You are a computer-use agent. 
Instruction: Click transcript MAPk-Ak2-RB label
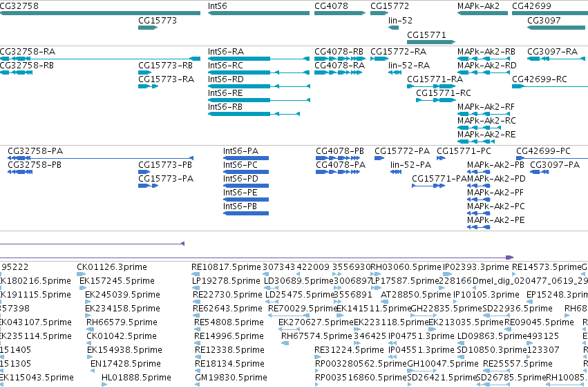(x=486, y=51)
